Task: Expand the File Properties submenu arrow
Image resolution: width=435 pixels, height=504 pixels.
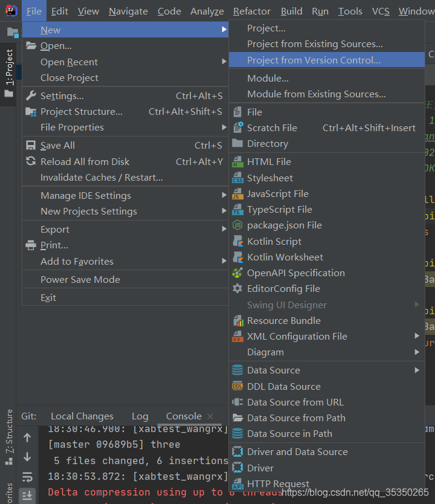Action: [x=224, y=128]
